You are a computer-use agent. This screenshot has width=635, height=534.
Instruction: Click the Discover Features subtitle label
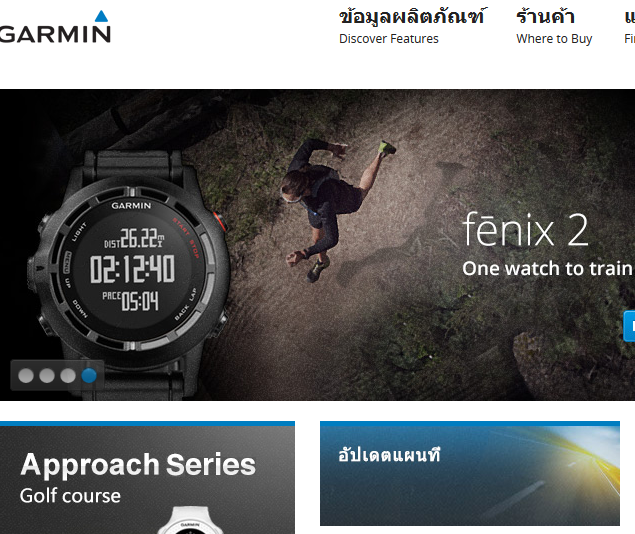pyautogui.click(x=389, y=39)
